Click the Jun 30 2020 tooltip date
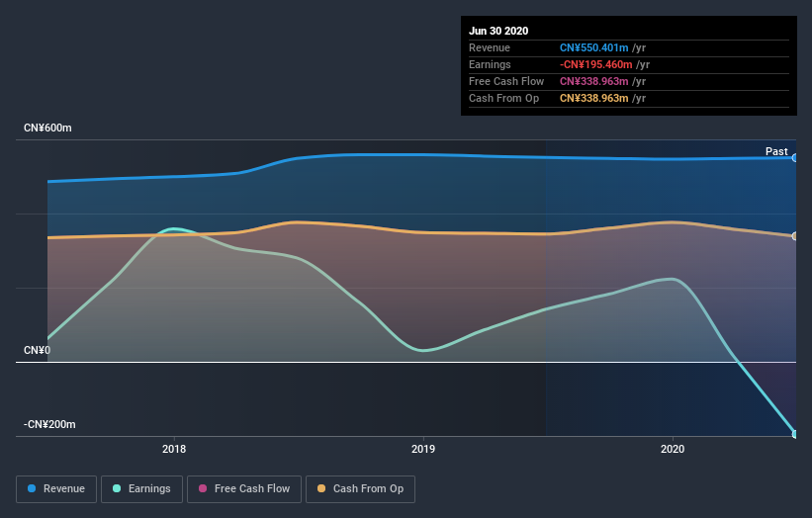 (498, 31)
